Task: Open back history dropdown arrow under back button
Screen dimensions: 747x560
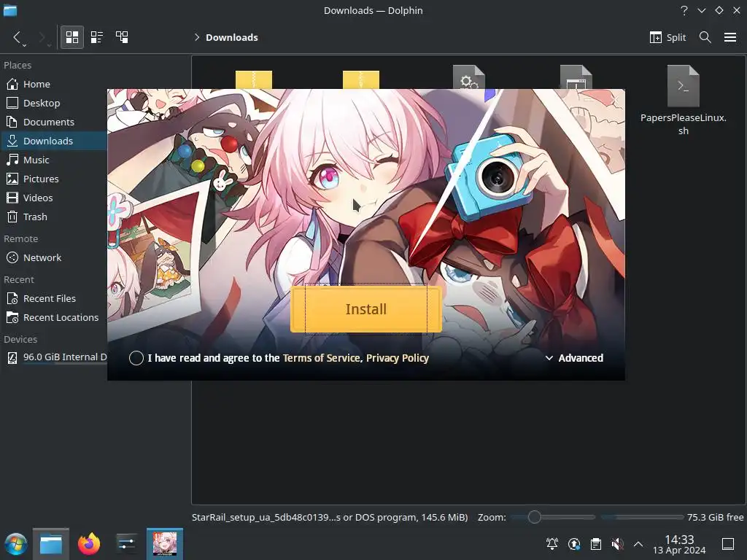Action: click(24, 46)
